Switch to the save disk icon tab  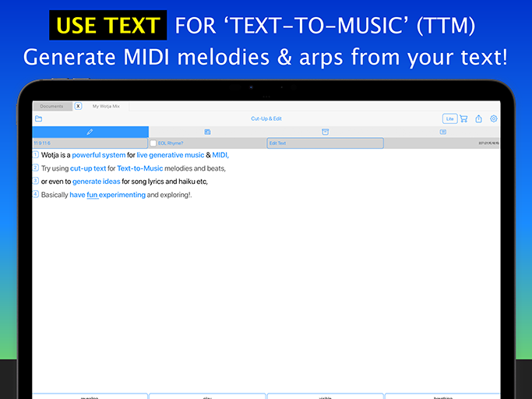pyautogui.click(x=207, y=132)
